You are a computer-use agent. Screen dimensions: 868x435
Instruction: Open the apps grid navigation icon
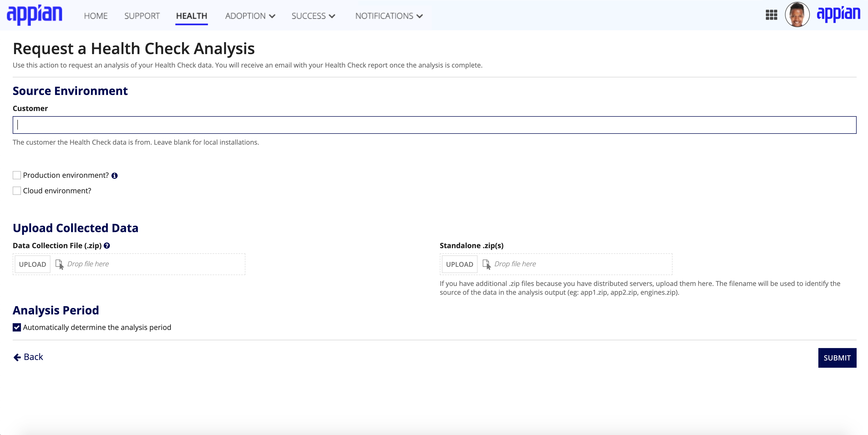[771, 15]
